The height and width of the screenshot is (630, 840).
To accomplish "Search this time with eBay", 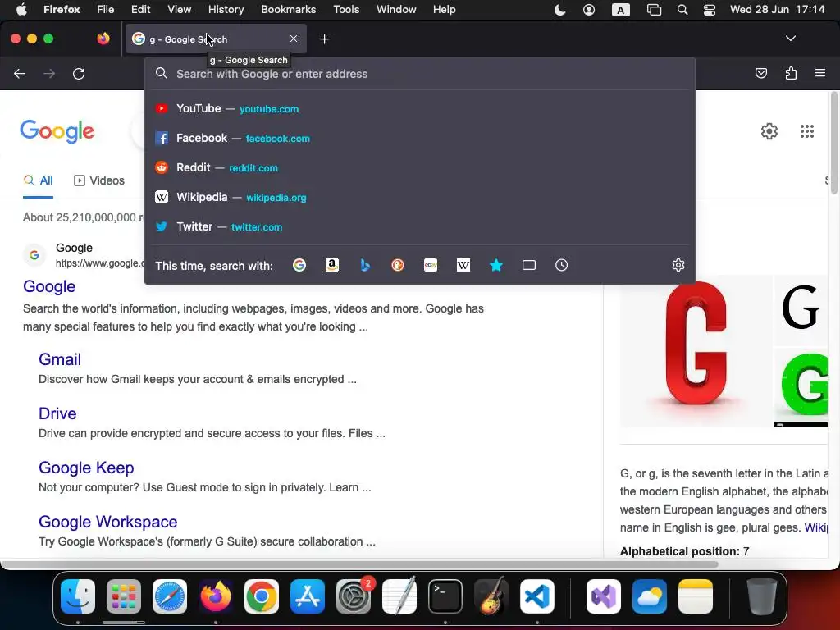I will tap(431, 265).
